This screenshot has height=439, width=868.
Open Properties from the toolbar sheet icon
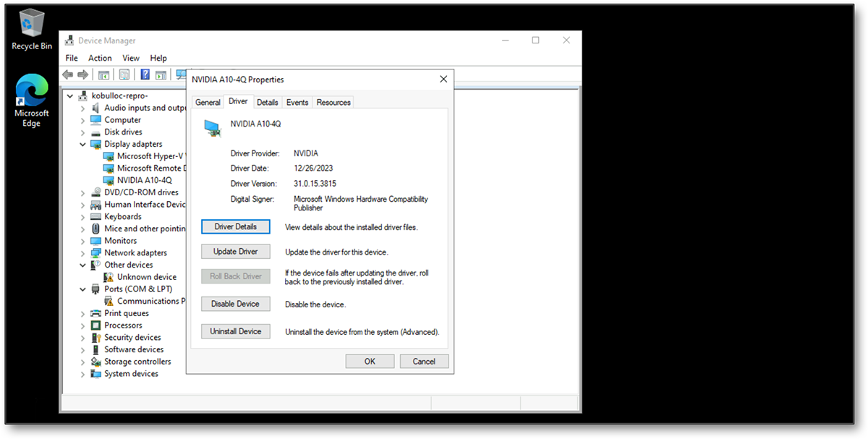[x=124, y=74]
